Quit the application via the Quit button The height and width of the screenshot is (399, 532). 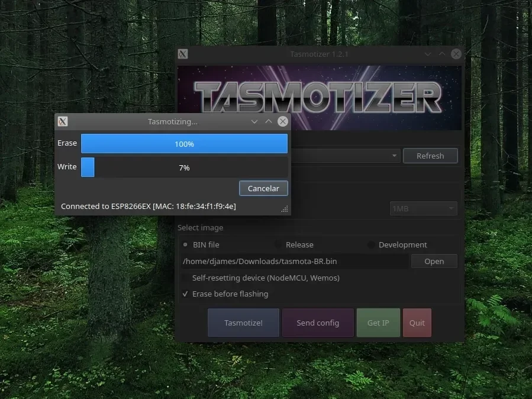point(417,323)
